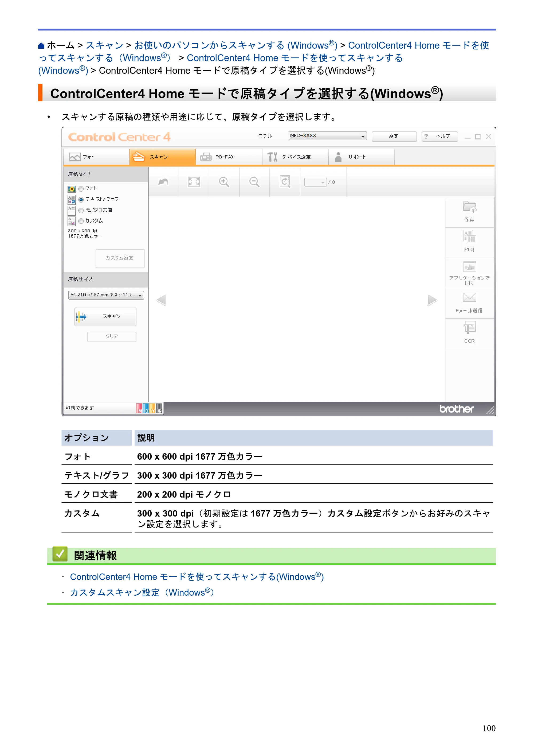Click the ヘルプ button
The image size is (534, 756).
(x=439, y=136)
